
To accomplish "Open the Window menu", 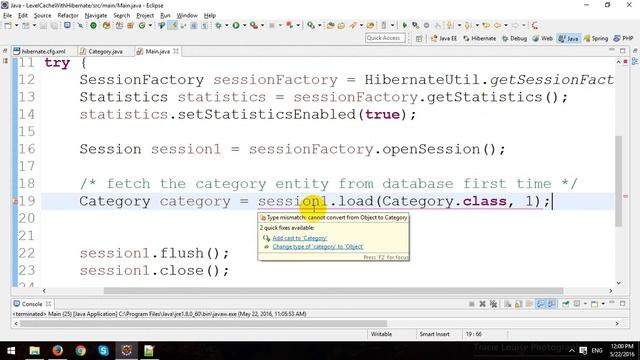I will [187, 16].
